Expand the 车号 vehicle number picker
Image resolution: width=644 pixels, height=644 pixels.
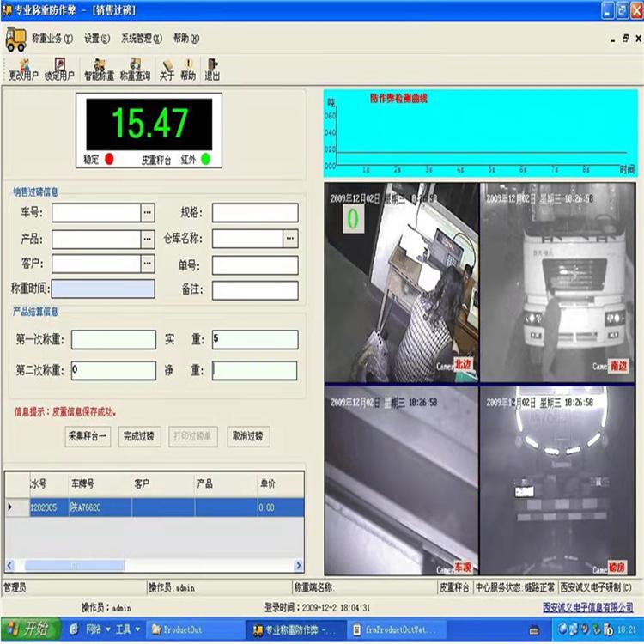(x=148, y=212)
